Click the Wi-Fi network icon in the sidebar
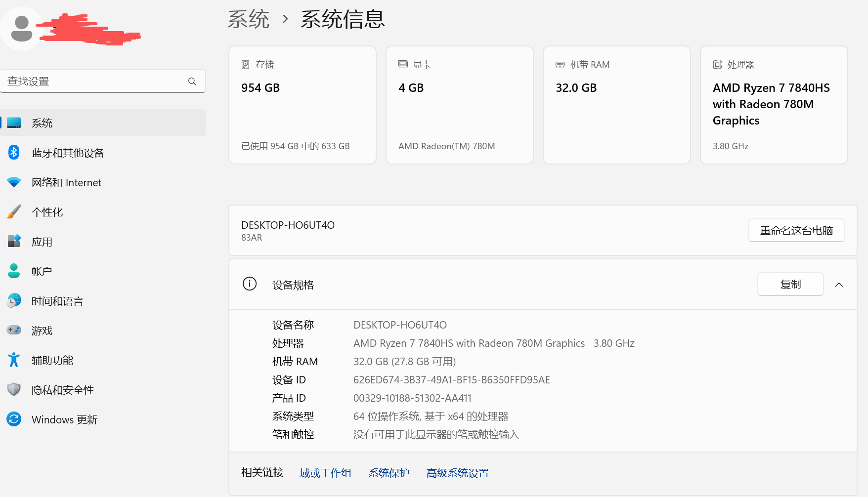The width and height of the screenshot is (868, 497). click(14, 182)
